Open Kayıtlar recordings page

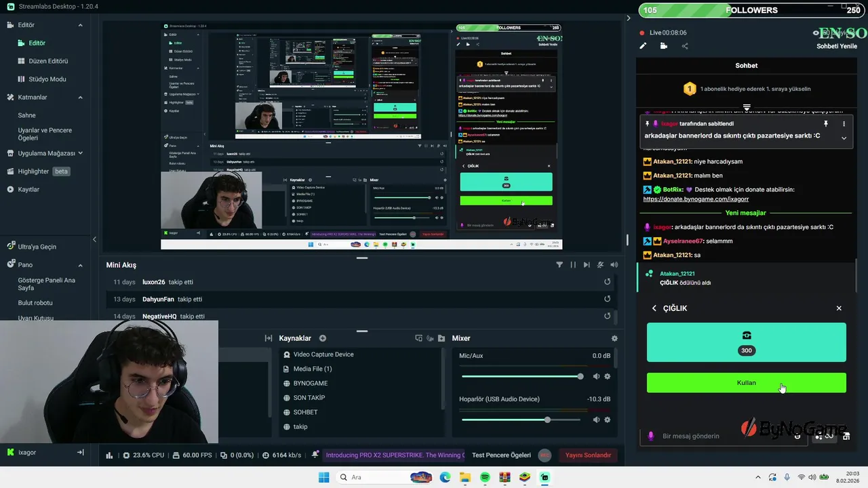coord(23,189)
